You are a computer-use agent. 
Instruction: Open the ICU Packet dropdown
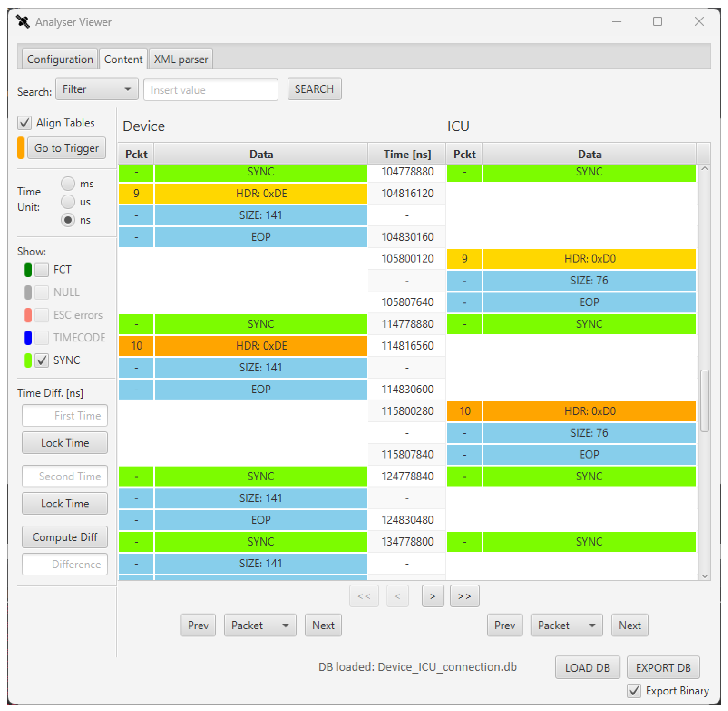tap(566, 625)
